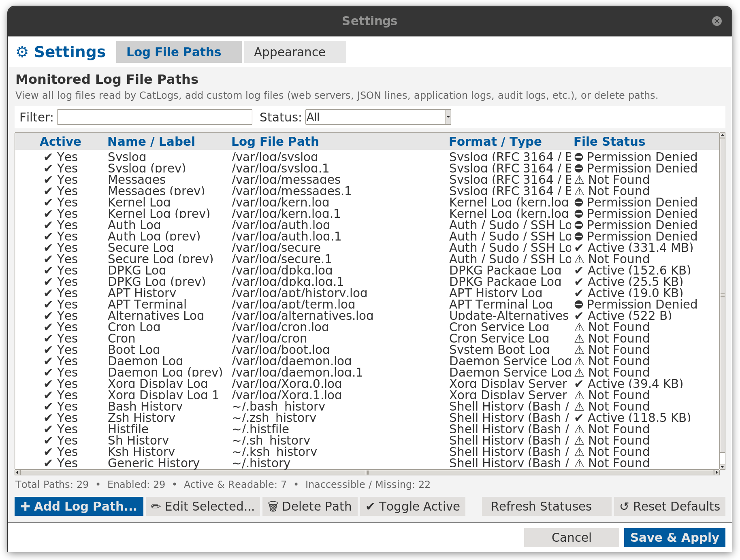Toggle the Active checkmark for Syslog row
This screenshot has width=740, height=560.
[48, 157]
